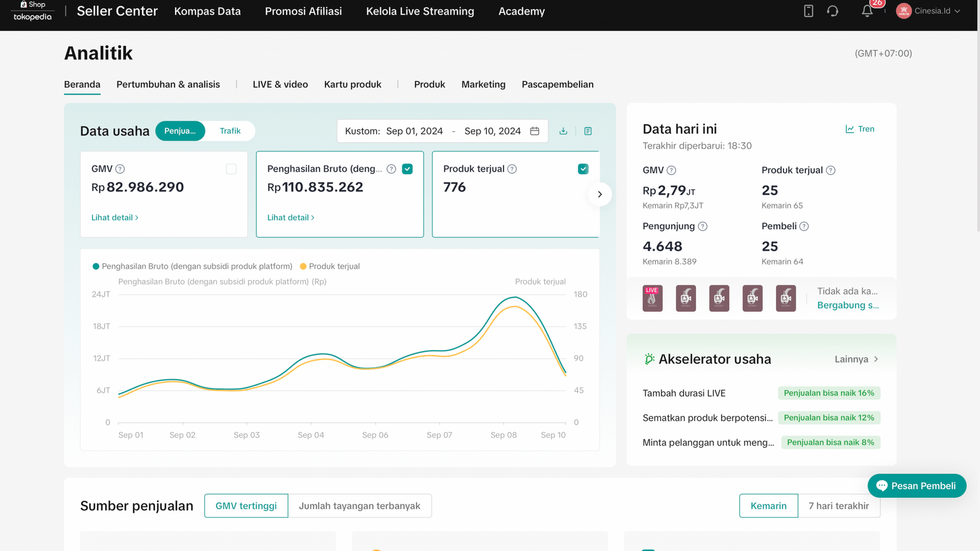
Task: Uncheck the Produk terjual checkbox
Action: [x=583, y=169]
